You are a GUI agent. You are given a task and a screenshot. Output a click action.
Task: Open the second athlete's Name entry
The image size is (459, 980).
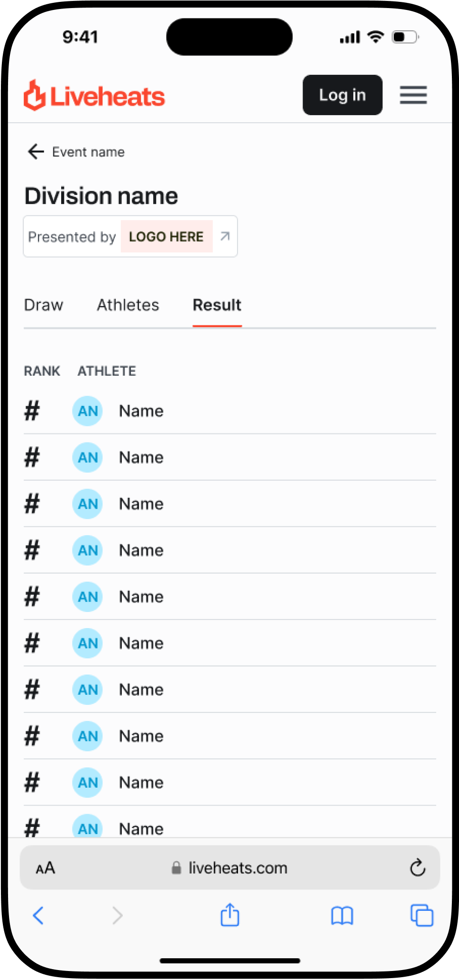[x=141, y=458]
